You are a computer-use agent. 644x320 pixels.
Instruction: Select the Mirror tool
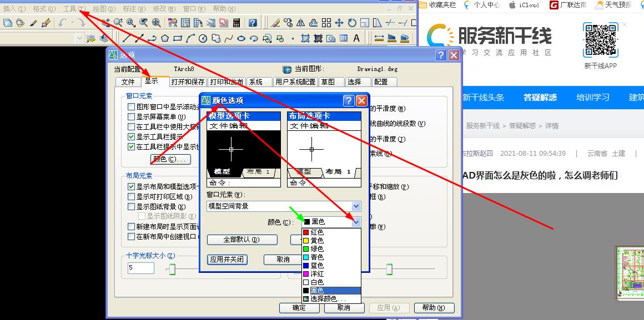point(301,23)
